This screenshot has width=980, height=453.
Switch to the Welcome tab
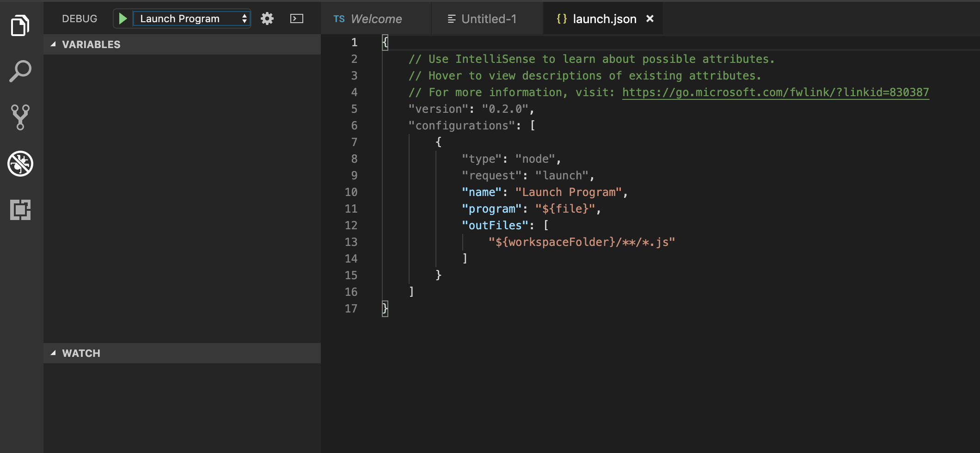click(x=376, y=18)
